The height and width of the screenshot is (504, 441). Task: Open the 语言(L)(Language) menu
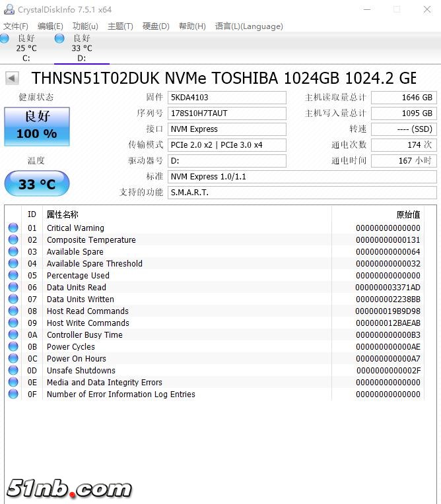[249, 26]
